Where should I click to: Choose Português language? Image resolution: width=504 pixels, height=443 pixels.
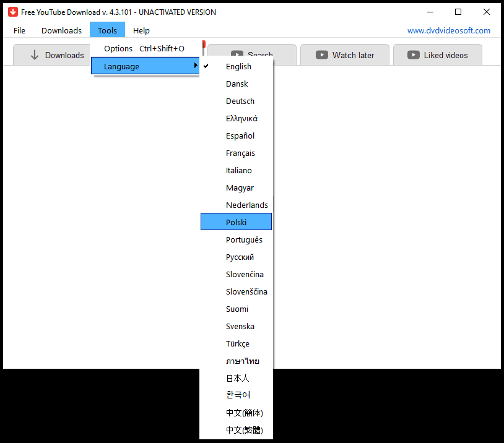237,239
